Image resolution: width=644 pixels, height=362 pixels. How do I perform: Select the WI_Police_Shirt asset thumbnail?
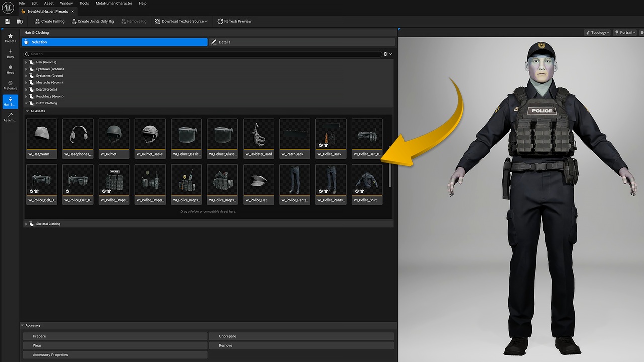(367, 184)
